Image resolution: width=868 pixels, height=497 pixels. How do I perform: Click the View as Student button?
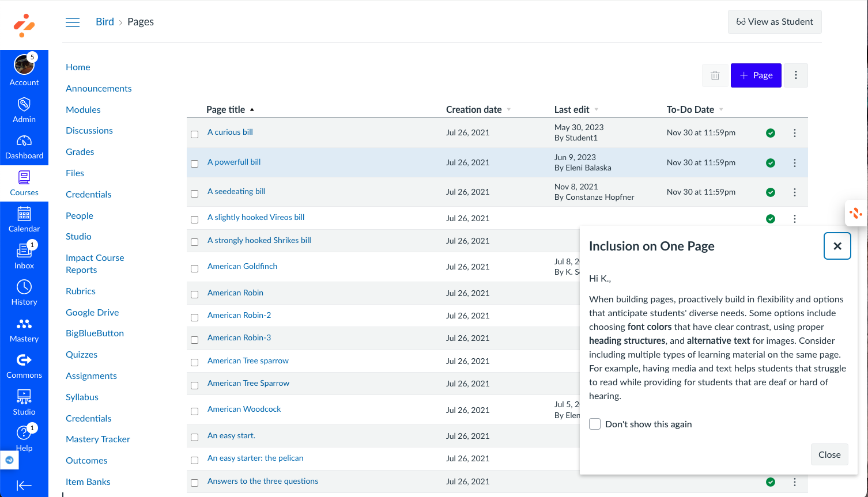(775, 22)
